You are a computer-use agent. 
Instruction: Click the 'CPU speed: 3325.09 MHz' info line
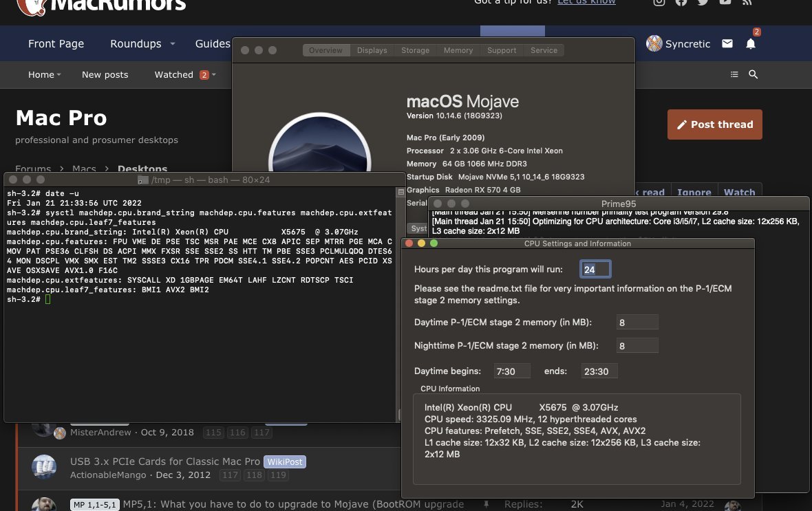(531, 419)
